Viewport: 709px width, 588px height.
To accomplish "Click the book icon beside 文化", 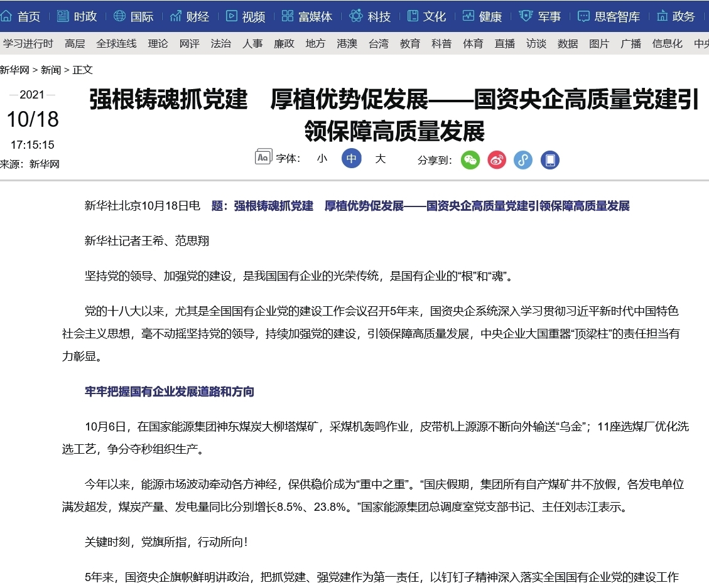I will pos(413,16).
